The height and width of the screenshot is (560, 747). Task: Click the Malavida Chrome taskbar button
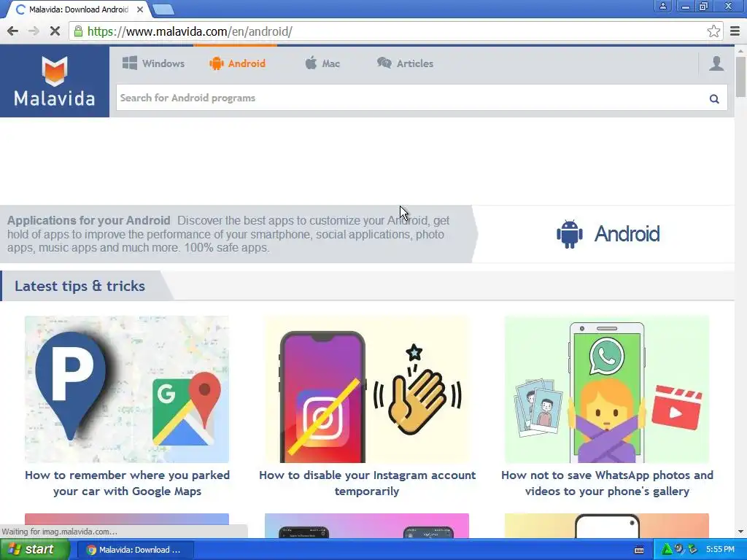[134, 550]
